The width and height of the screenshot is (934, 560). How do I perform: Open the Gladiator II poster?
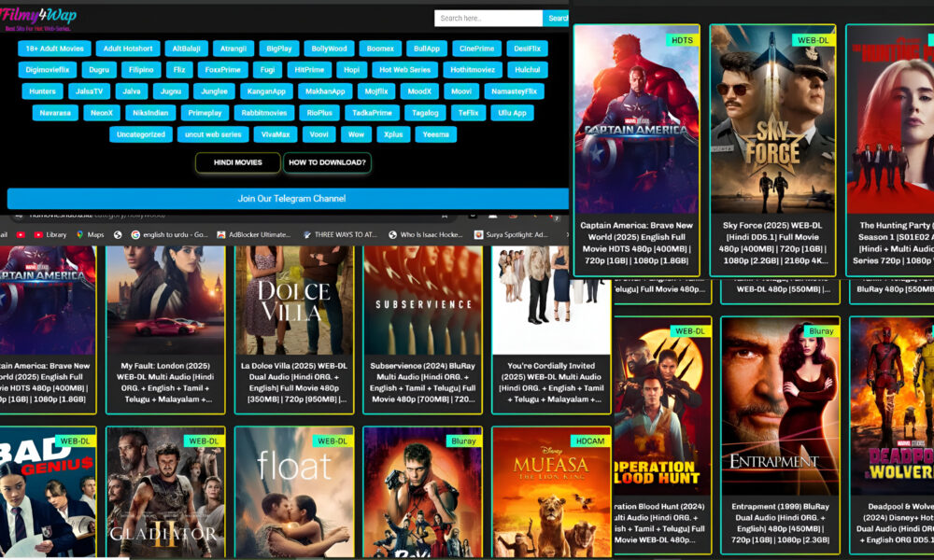tap(165, 492)
